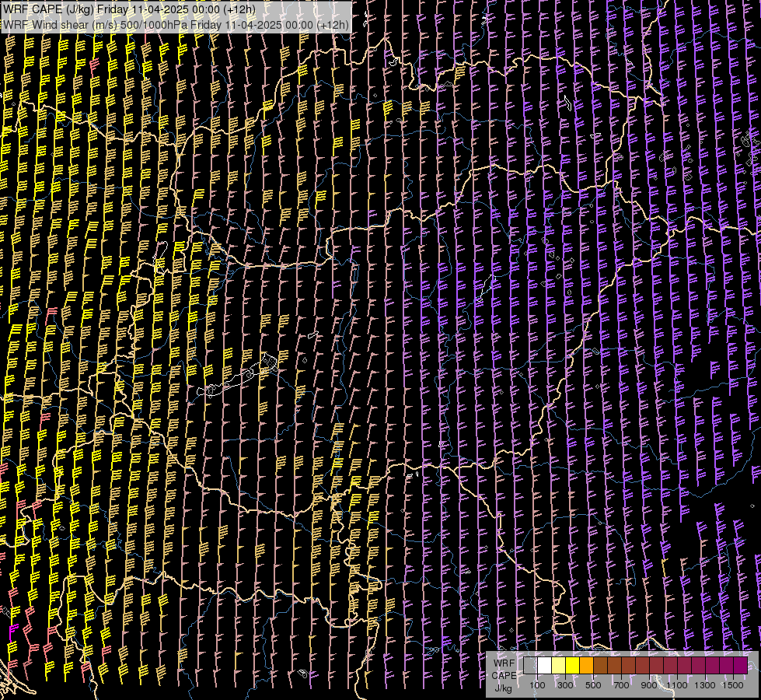Select the gray legend swatch below 100
This screenshot has width=761, height=700.
point(530,665)
